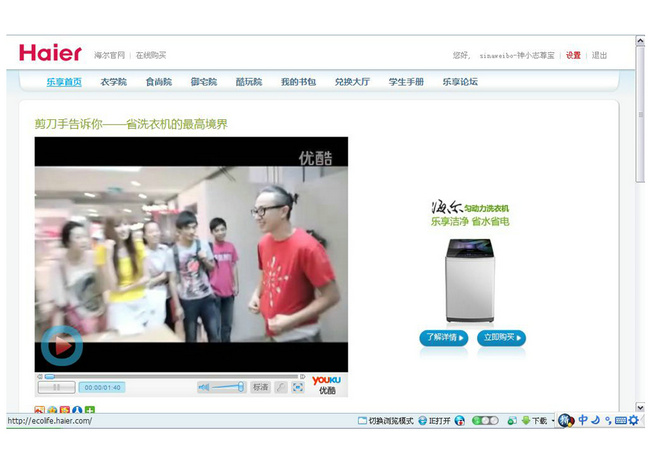Viewport: 650px width, 459px height.
Task: Click the scrollbar down arrow
Action: (640, 407)
